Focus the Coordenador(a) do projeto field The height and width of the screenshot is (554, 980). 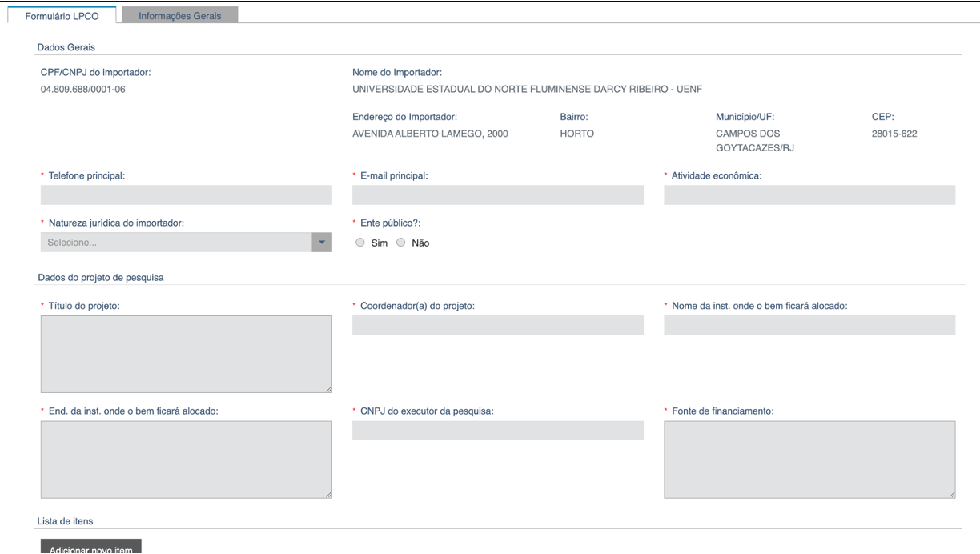pos(497,325)
